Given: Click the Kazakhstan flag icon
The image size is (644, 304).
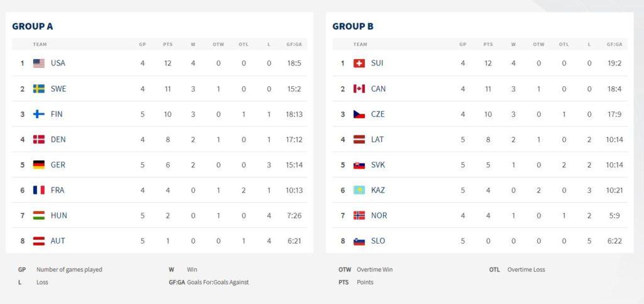Looking at the screenshot, I should 359,190.
